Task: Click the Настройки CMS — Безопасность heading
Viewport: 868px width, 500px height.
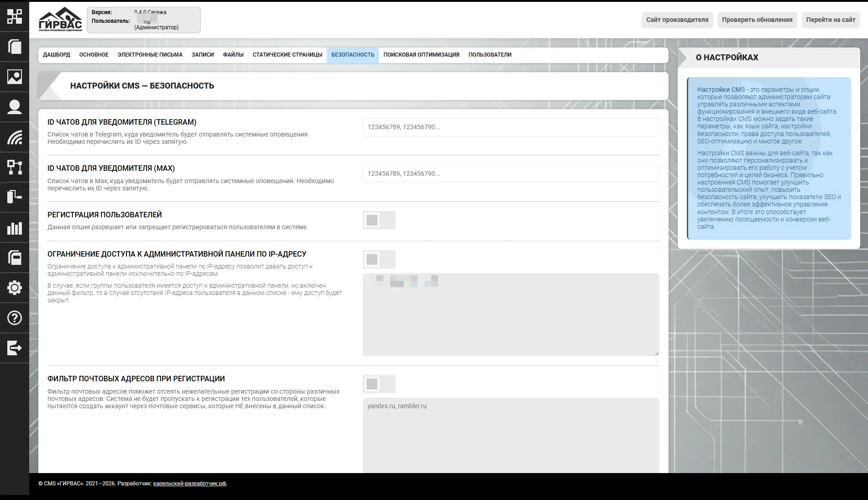Action: 142,86
